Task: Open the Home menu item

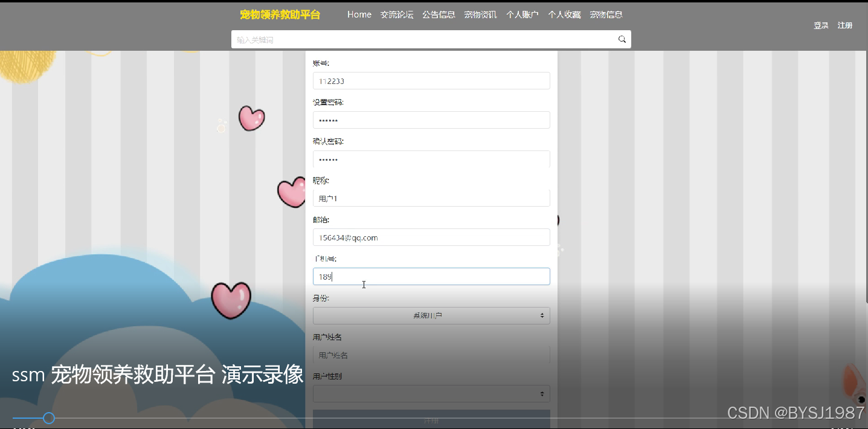Action: (x=359, y=15)
